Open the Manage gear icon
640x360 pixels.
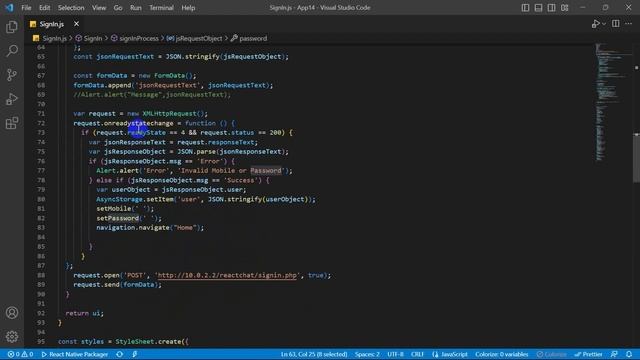coord(12,336)
